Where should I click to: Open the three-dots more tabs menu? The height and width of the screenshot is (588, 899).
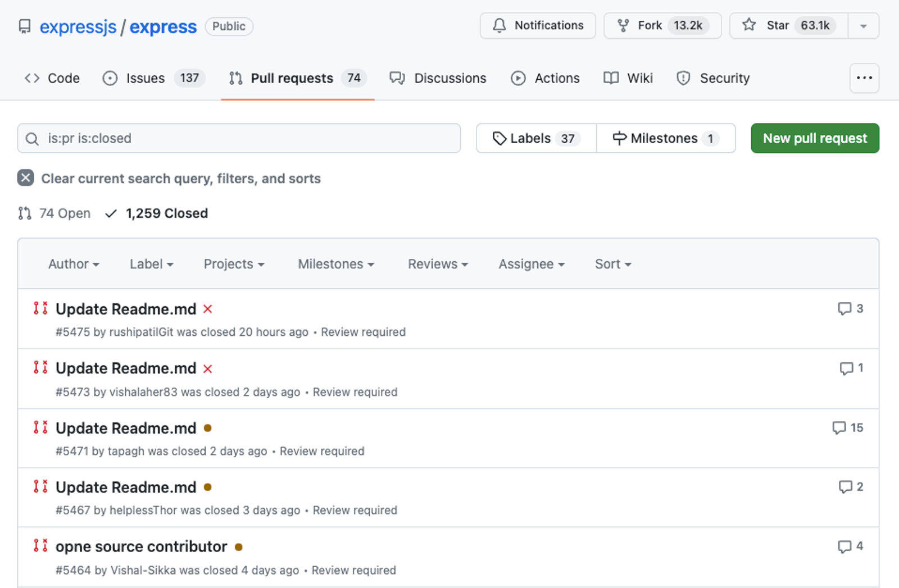tap(864, 78)
